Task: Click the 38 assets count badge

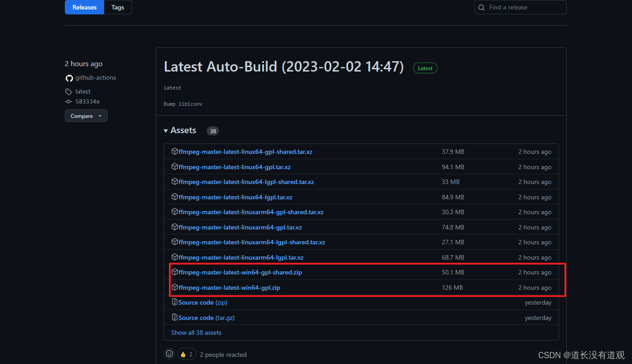Action: (213, 131)
